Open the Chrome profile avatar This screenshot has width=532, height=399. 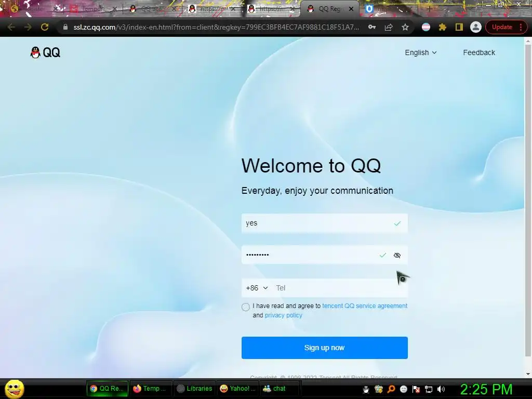click(476, 27)
